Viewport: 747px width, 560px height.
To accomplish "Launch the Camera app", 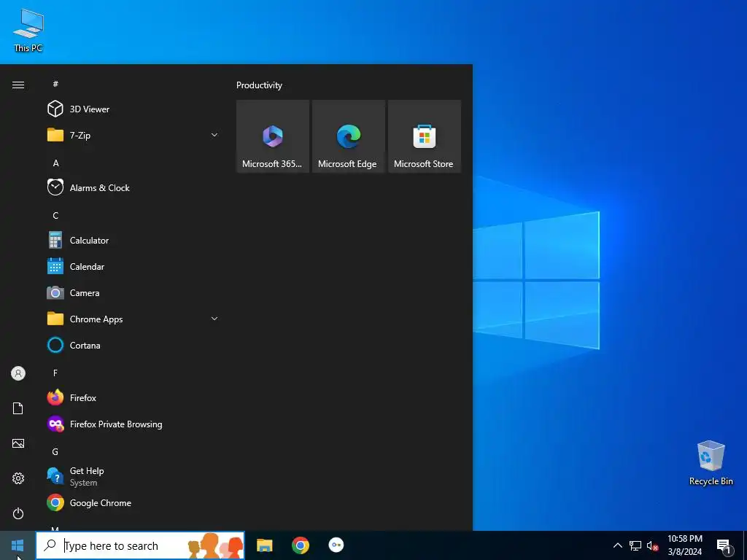I will [x=133, y=293].
